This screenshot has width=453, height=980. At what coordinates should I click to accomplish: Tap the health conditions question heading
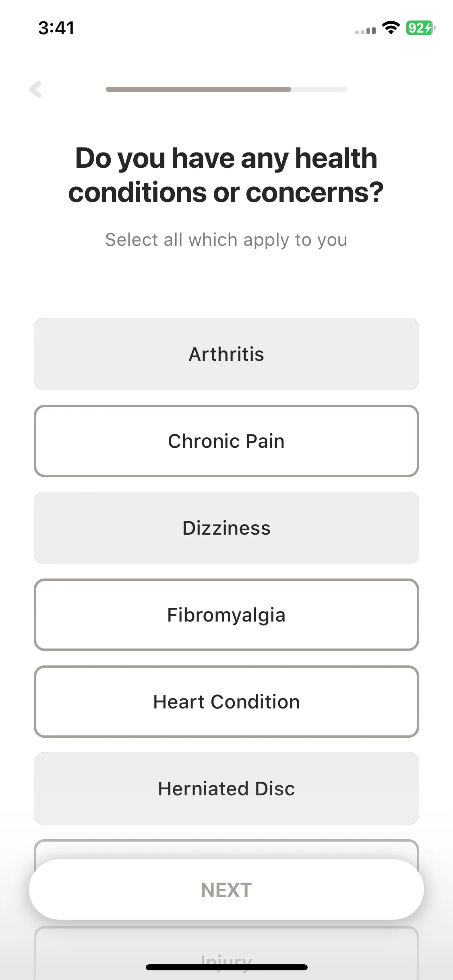pyautogui.click(x=226, y=175)
